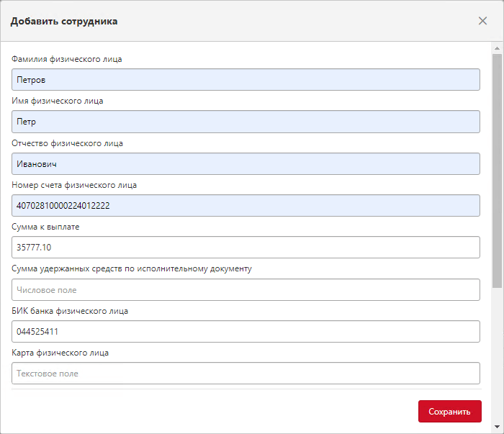Click the Добавить сотрудника dialog title

coord(64,21)
